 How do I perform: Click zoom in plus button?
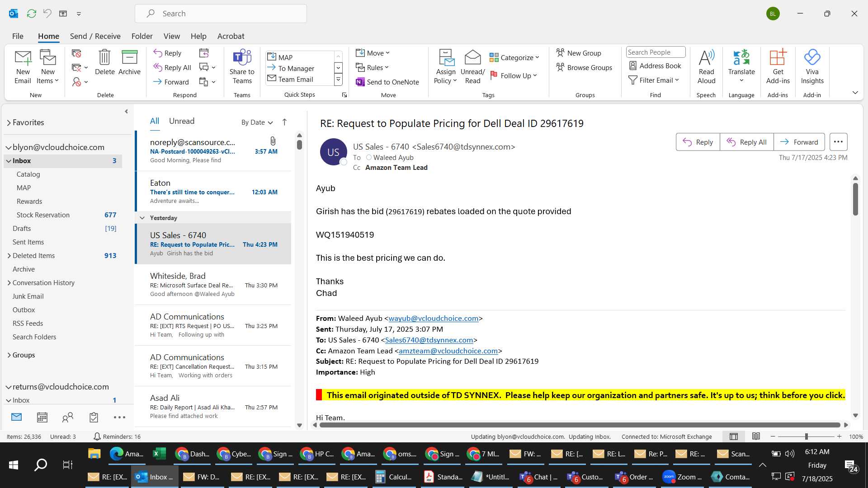[839, 436]
